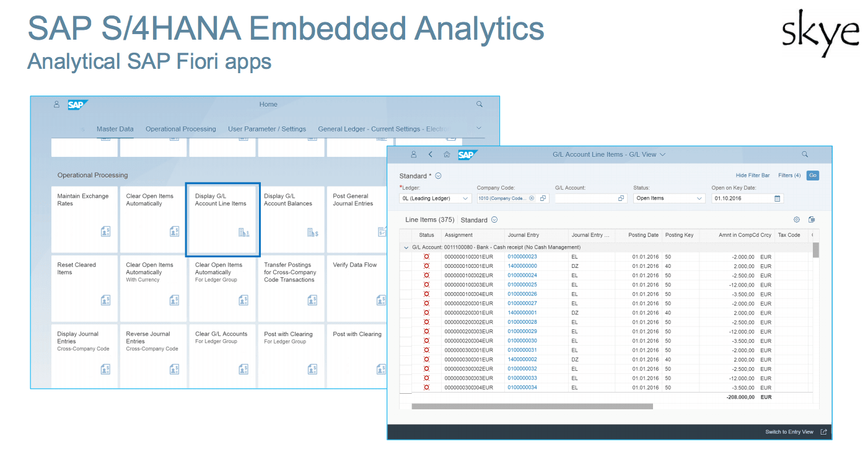Click SAP logo in Line Items window
This screenshot has height=449, width=868.
468,155
